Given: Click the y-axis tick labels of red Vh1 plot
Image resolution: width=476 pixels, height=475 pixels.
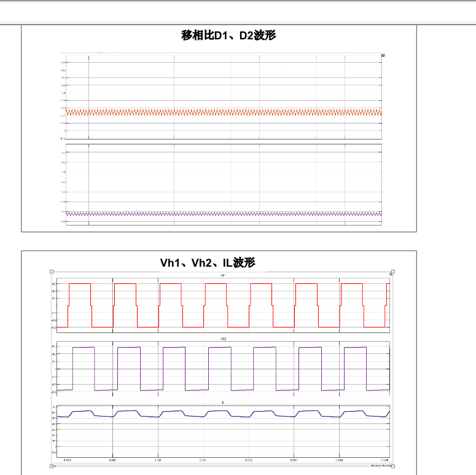Looking at the screenshot, I should (54, 305).
